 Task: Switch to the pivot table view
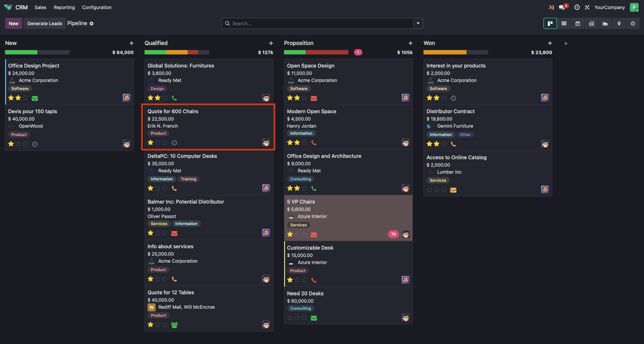(x=592, y=24)
